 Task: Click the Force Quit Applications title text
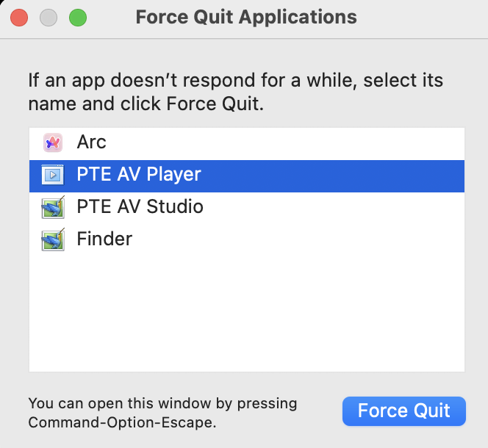coord(246,17)
